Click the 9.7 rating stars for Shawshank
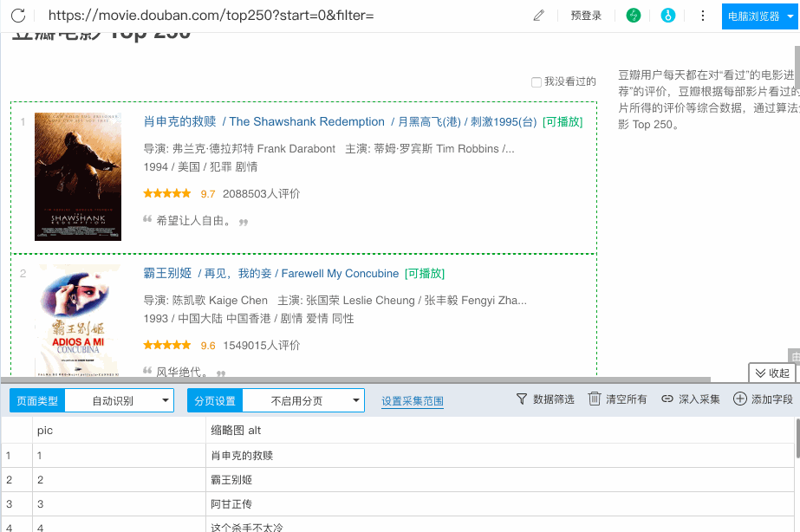Viewport: 800px width, 532px height. point(166,193)
